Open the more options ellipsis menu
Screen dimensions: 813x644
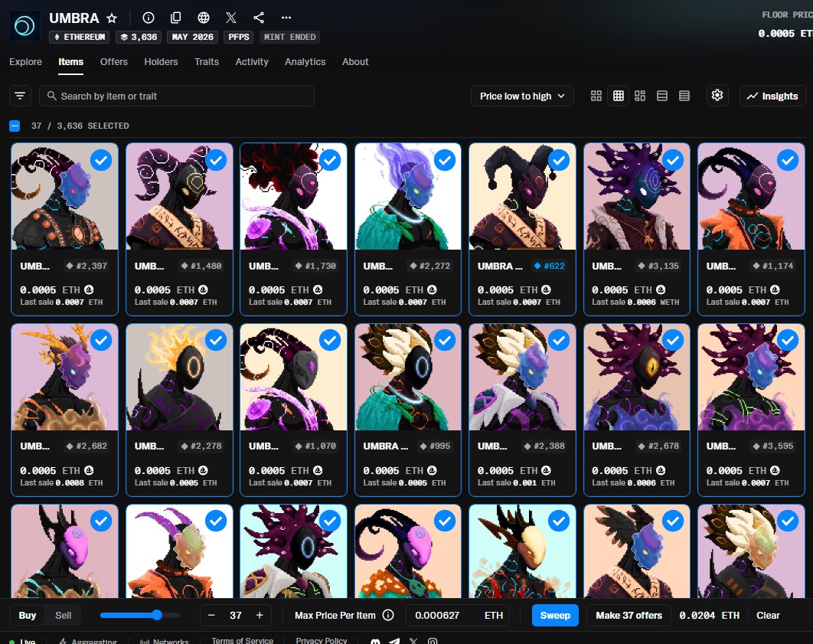286,18
